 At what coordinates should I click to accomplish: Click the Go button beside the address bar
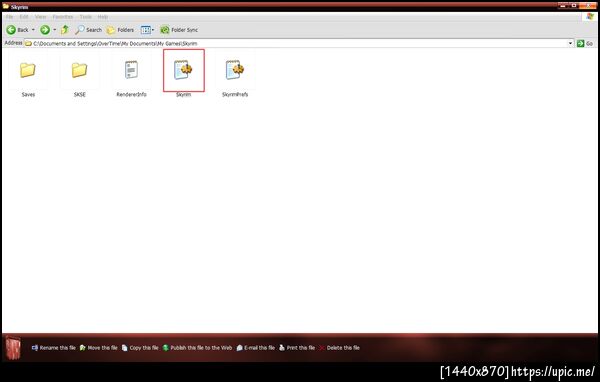click(x=585, y=43)
